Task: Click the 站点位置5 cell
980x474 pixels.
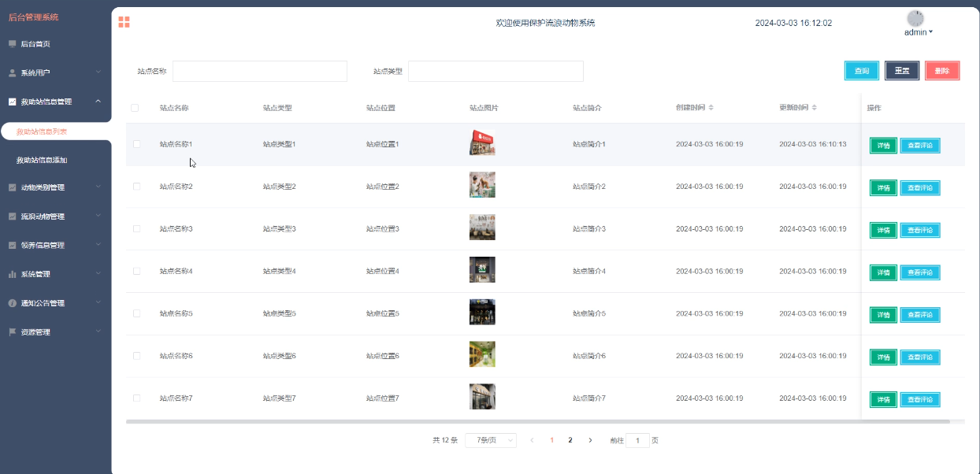Action: 383,313
